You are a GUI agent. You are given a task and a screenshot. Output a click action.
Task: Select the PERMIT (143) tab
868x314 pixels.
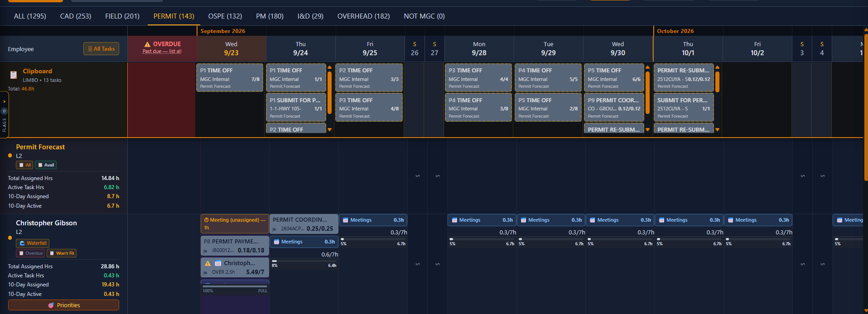pyautogui.click(x=174, y=16)
